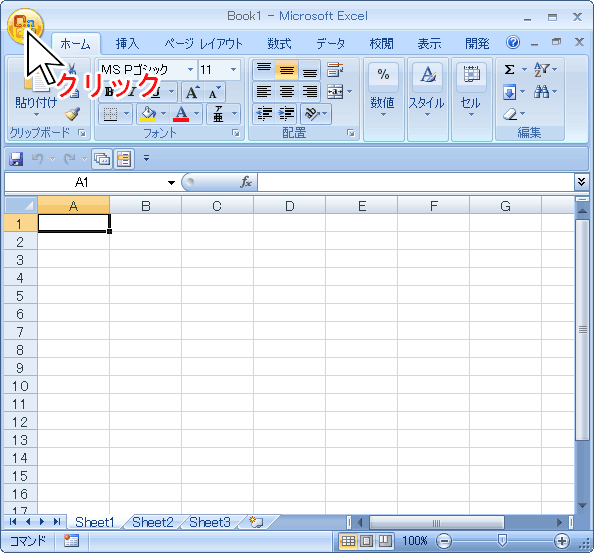
Task: Select column D header
Action: click(289, 206)
